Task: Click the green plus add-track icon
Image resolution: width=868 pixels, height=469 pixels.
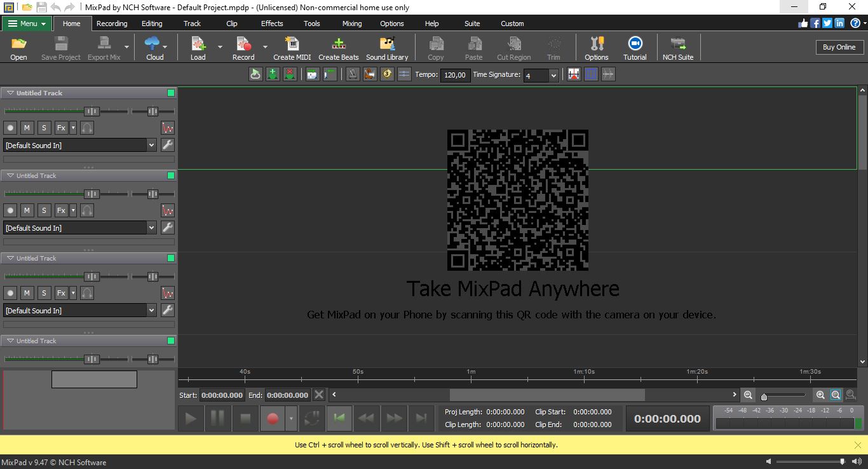Action: [x=273, y=74]
